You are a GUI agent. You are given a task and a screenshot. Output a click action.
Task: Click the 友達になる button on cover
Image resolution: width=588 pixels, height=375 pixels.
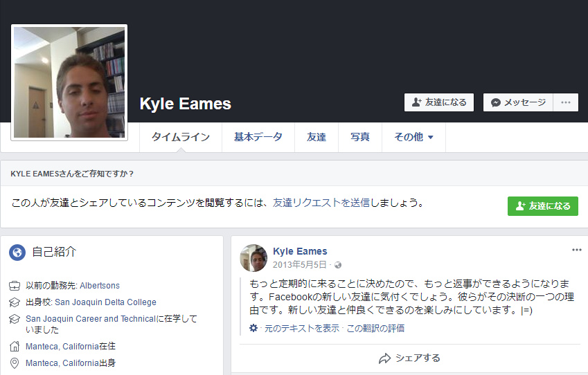(x=439, y=102)
